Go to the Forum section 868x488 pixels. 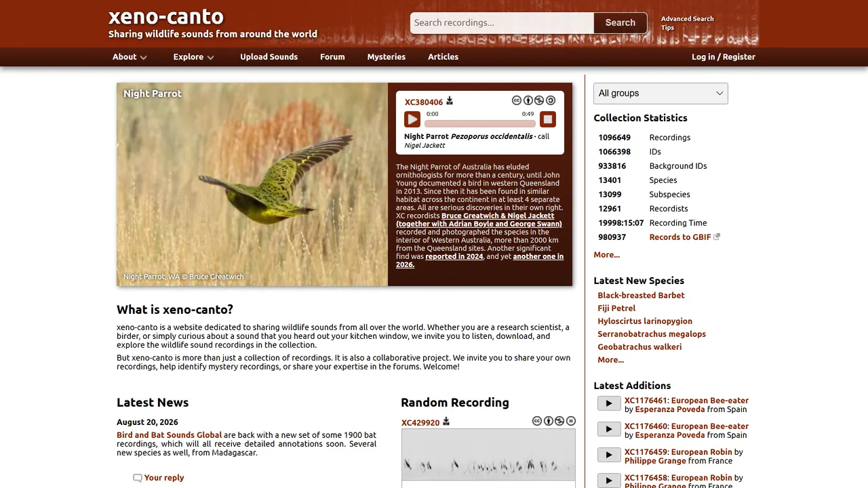[332, 57]
